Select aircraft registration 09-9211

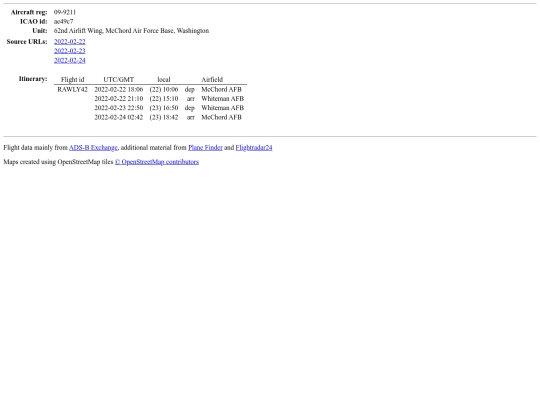[65, 12]
